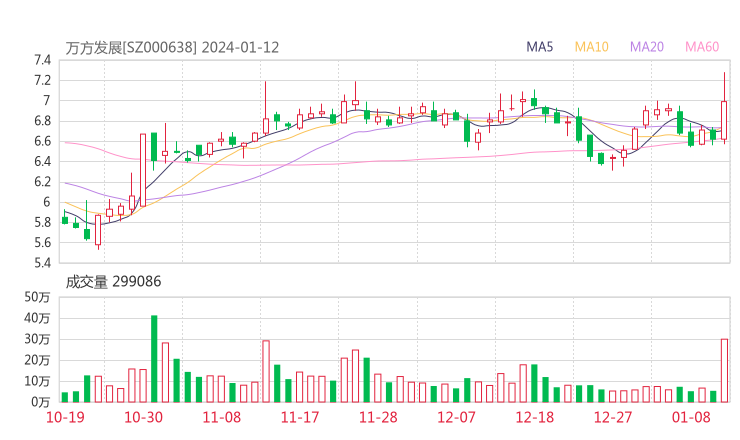Screen dimensions: 740x440
Task: Click the 7.2 price axis label
Action: click(x=42, y=80)
